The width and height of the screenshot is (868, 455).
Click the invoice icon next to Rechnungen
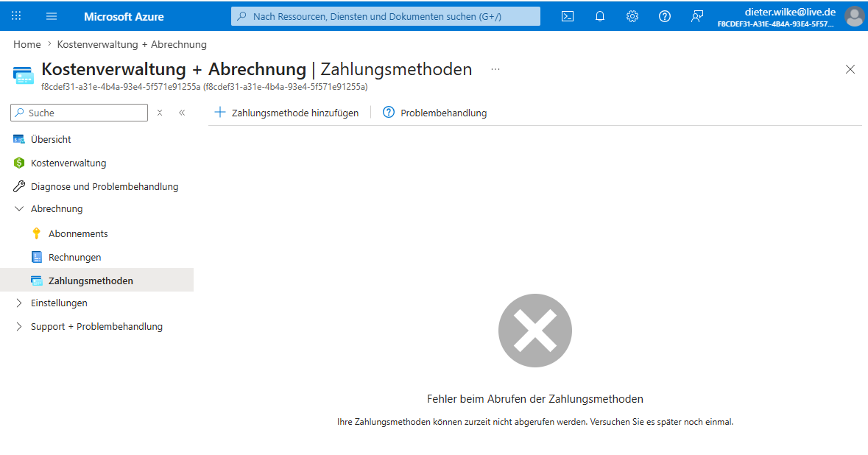coord(37,257)
